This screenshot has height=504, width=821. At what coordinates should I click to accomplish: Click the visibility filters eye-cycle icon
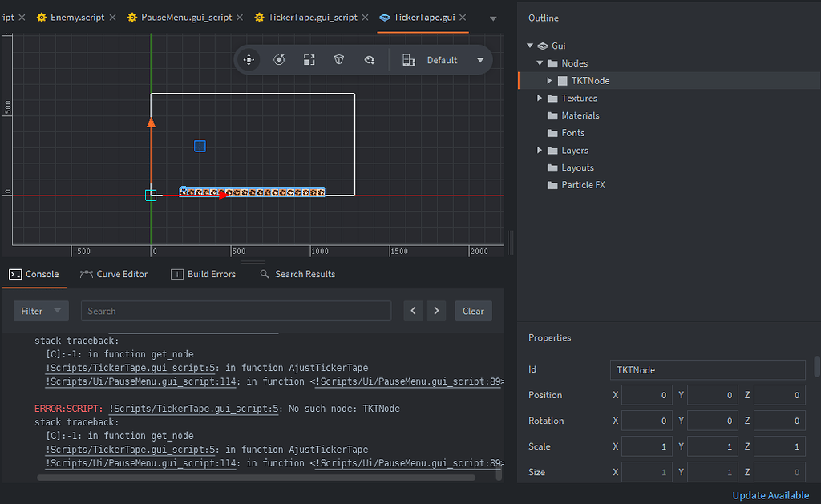[x=368, y=59]
